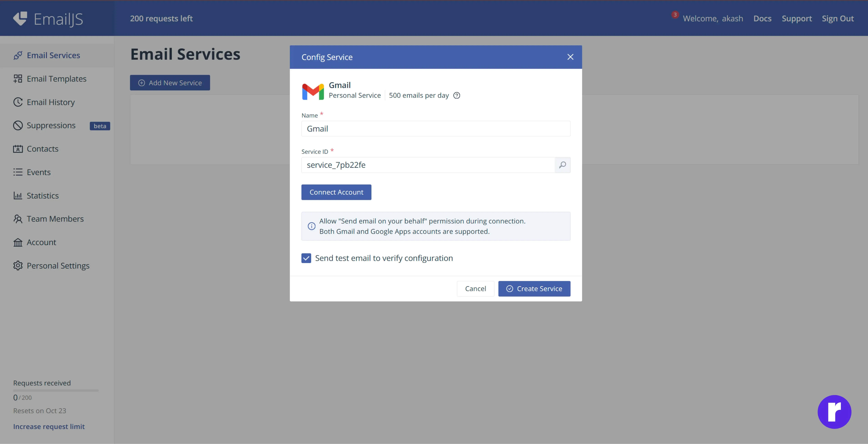Click the help icon beside 500 emails per day
868x444 pixels.
click(x=457, y=95)
